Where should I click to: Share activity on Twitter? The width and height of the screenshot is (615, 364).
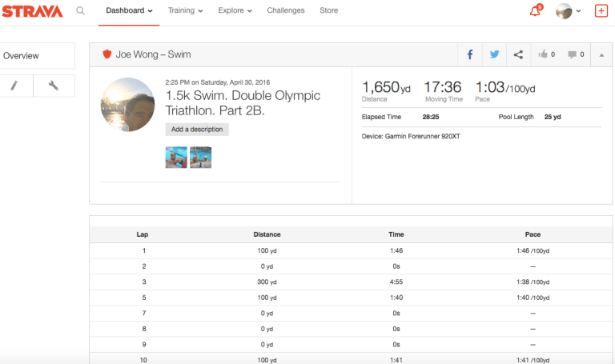[x=494, y=54]
